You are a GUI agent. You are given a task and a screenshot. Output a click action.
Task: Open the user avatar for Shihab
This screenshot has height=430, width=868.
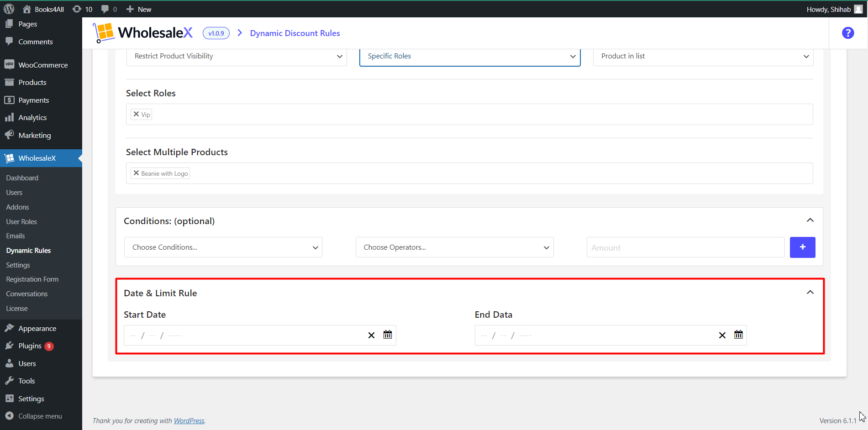(x=858, y=9)
